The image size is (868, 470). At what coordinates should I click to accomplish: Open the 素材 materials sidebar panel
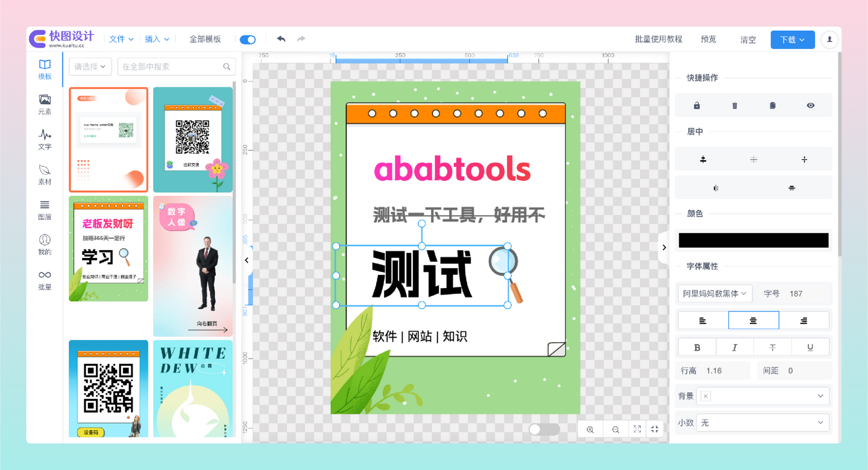[45, 174]
